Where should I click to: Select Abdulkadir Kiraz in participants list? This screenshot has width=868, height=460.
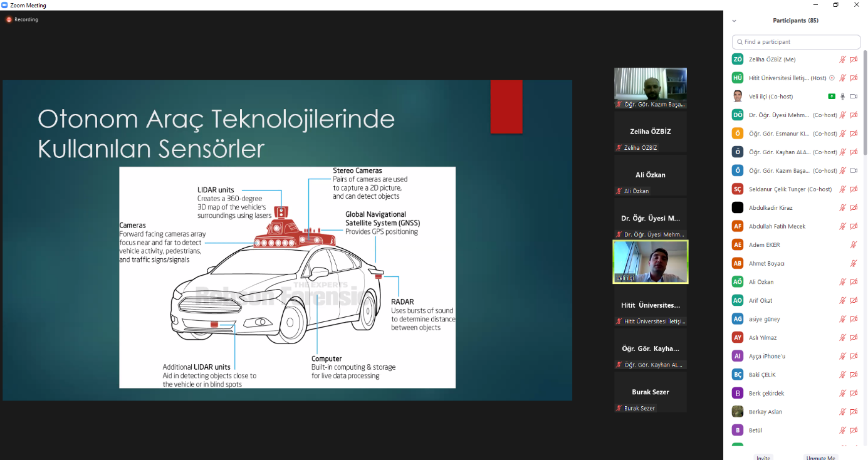pyautogui.click(x=793, y=207)
